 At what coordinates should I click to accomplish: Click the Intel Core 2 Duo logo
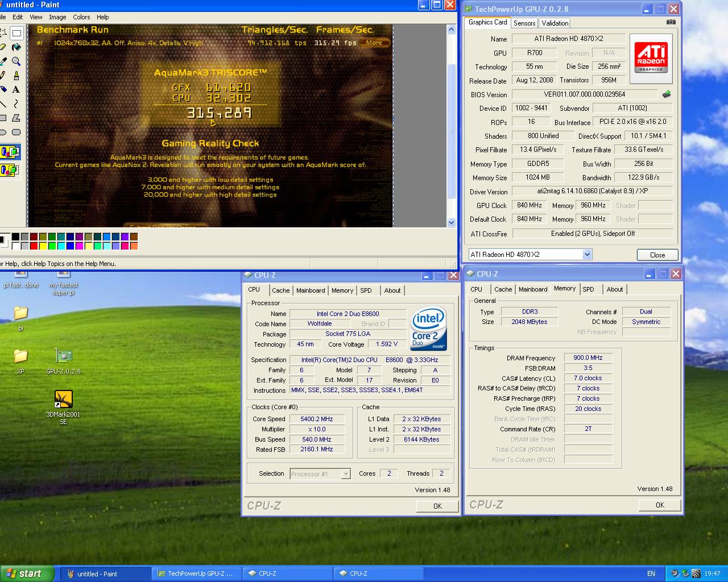point(429,329)
